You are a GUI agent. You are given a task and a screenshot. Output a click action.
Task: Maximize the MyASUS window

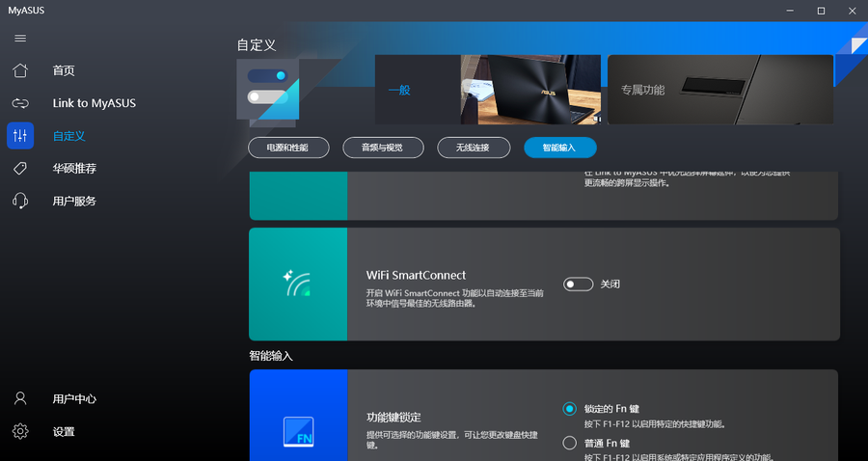click(x=821, y=11)
